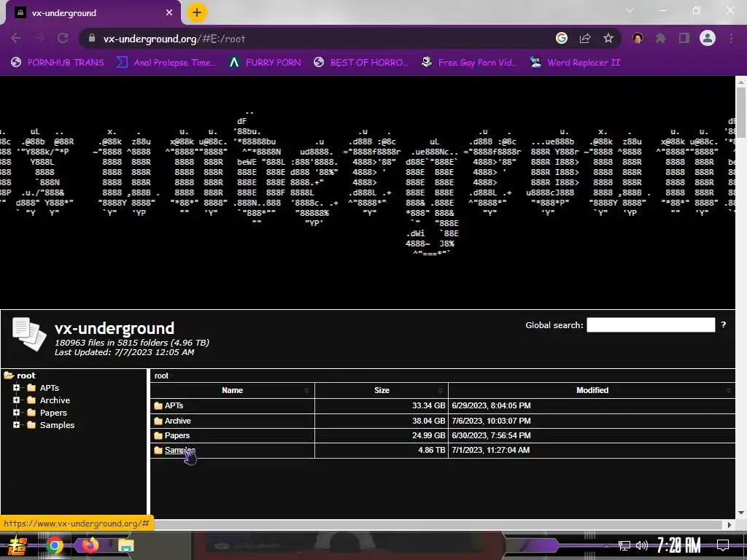Click the avatar extension icon in the toolbar
This screenshot has width=747, height=560.
638,38
